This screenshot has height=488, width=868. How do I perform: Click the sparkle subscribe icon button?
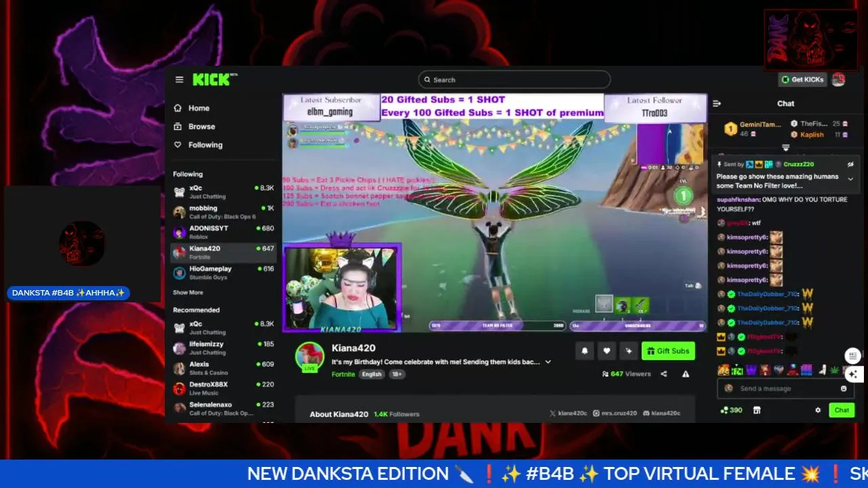629,350
